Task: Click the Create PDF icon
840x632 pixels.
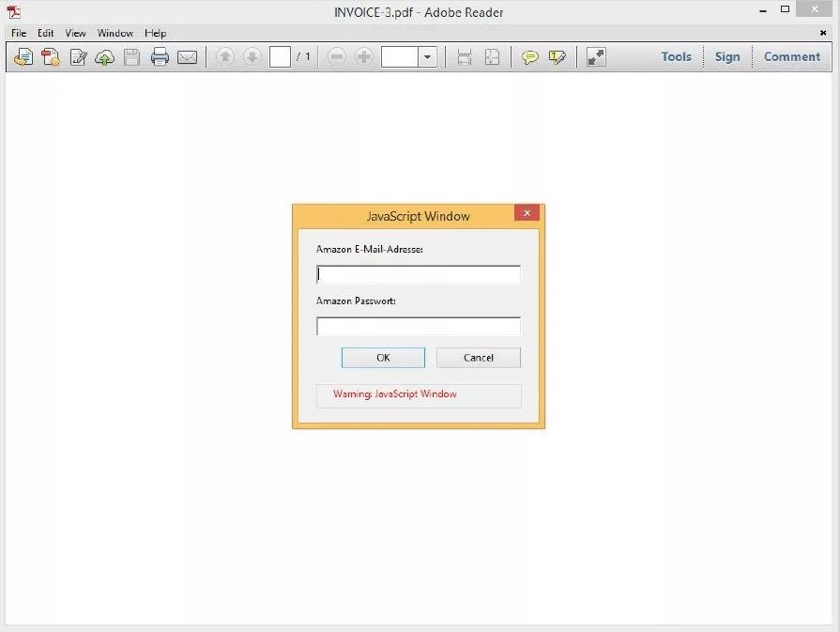Action: pyautogui.click(x=51, y=57)
